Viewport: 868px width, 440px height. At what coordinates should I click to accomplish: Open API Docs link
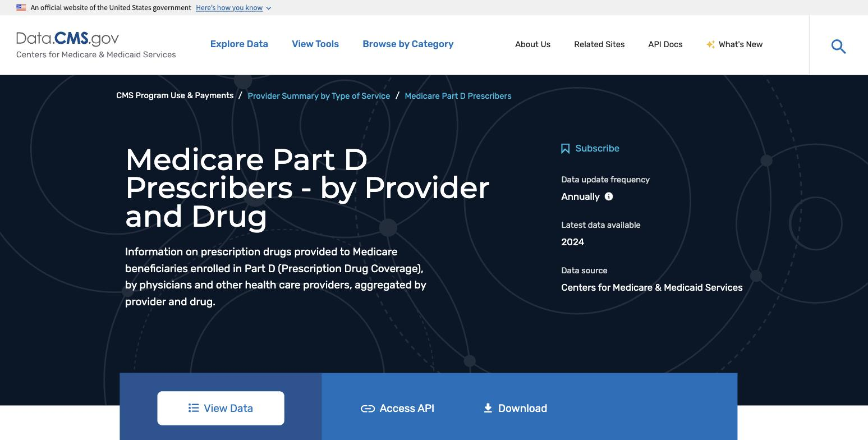point(665,44)
